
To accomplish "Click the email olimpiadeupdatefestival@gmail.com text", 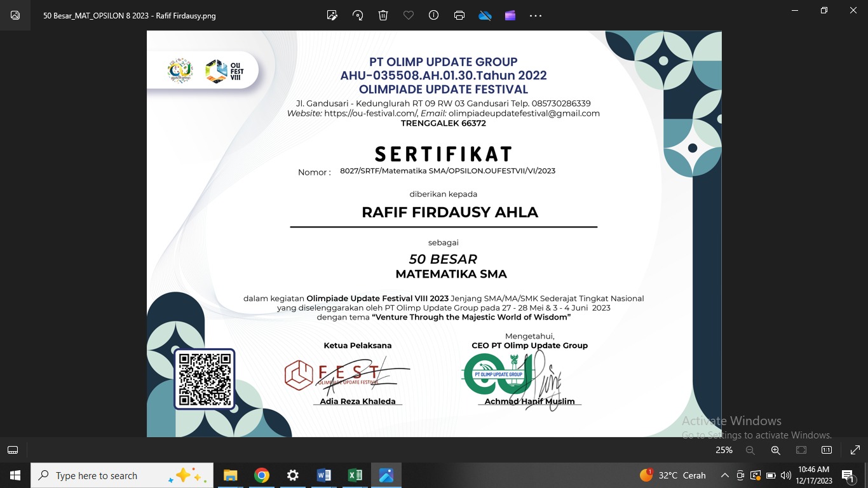I will [524, 113].
